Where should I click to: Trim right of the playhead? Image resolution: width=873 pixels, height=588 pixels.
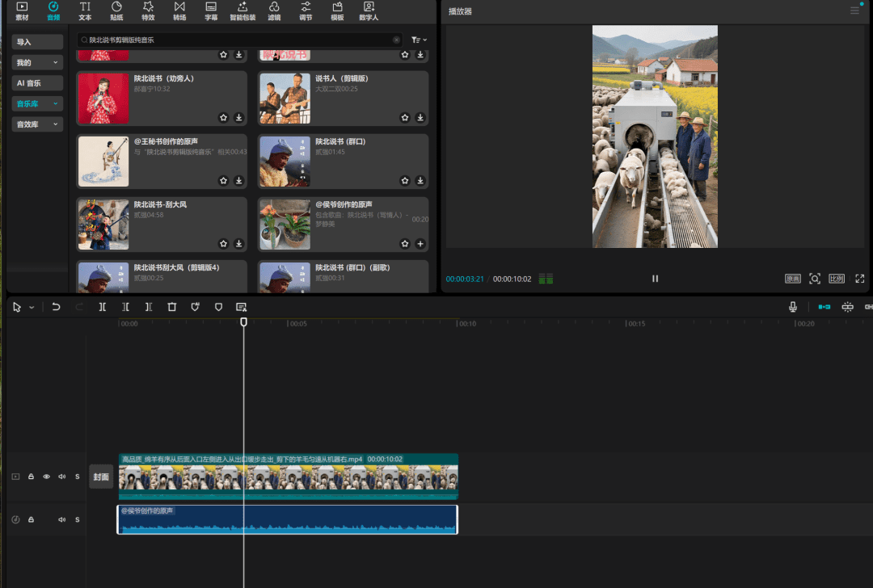click(149, 307)
